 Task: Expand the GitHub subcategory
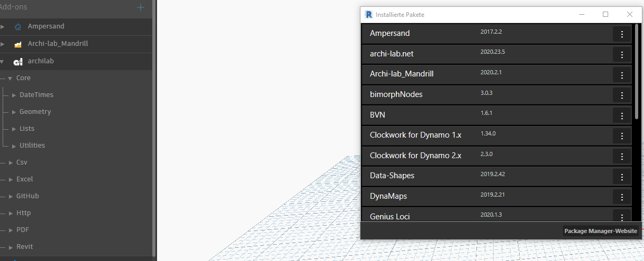[x=11, y=196]
